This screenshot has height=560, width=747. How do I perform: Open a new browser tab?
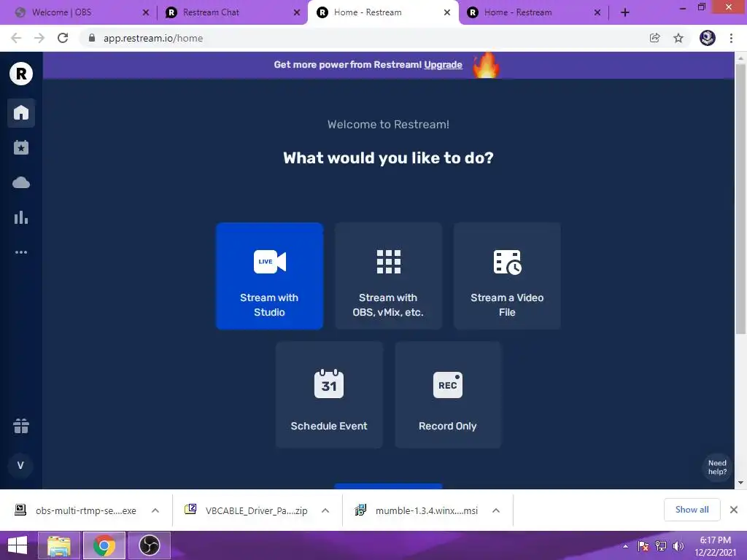click(x=625, y=13)
